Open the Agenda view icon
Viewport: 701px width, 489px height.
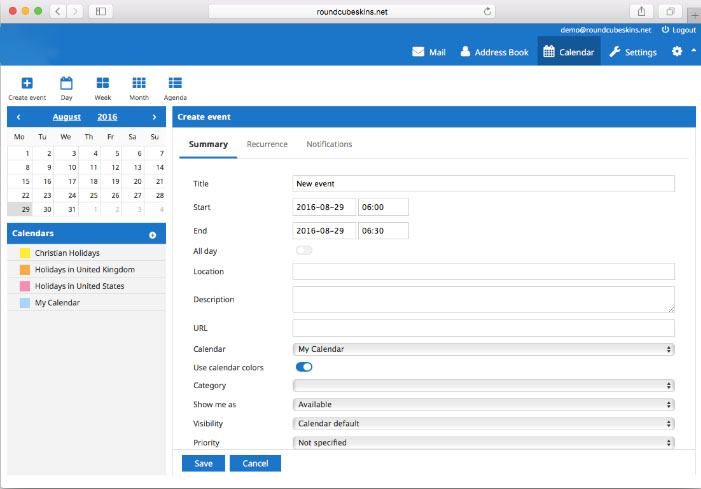click(x=175, y=83)
